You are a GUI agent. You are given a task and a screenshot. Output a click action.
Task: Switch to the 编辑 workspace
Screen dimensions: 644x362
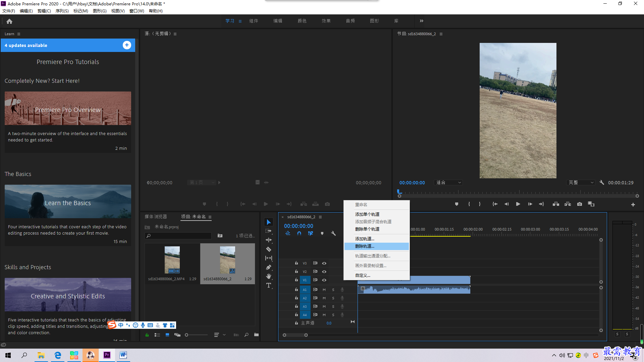(278, 21)
